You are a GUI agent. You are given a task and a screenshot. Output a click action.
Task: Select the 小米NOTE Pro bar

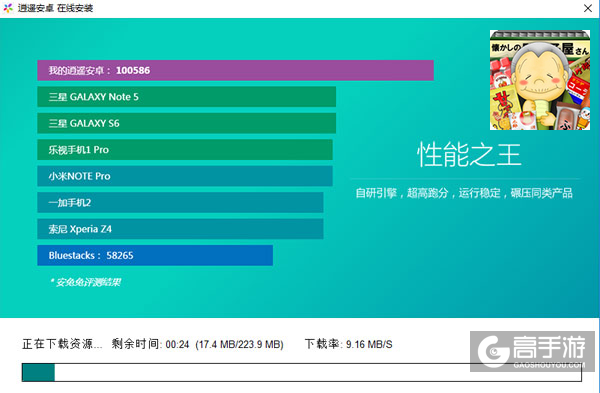(185, 176)
